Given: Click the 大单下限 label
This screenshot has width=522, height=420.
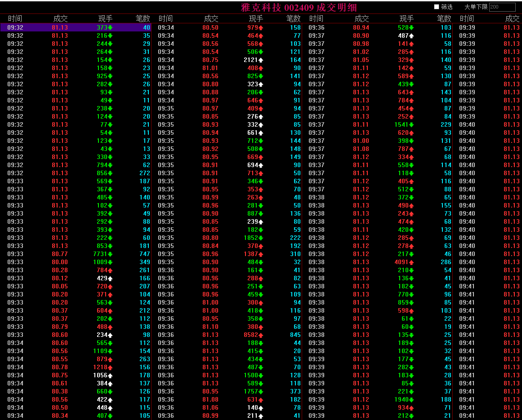Looking at the screenshot, I should tap(476, 7).
